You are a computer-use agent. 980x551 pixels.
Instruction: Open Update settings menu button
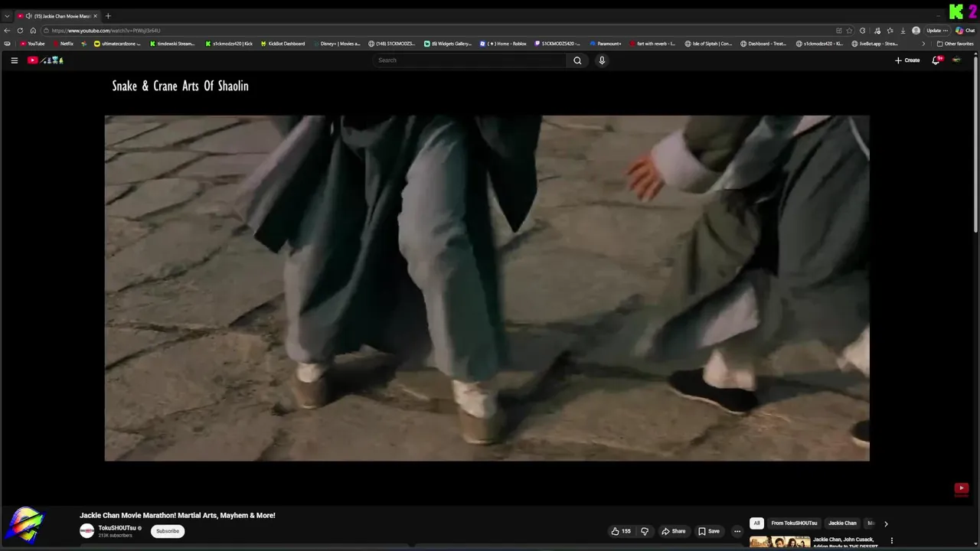938,31
